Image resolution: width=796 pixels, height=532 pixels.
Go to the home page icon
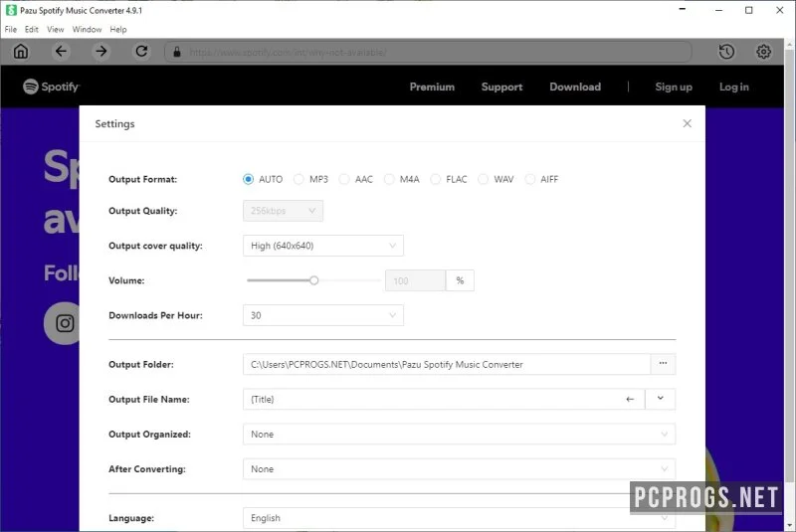(21, 52)
